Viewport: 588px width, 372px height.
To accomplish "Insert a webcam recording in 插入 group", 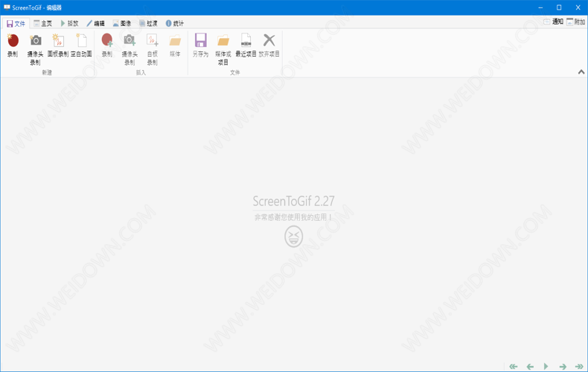I will (130, 50).
